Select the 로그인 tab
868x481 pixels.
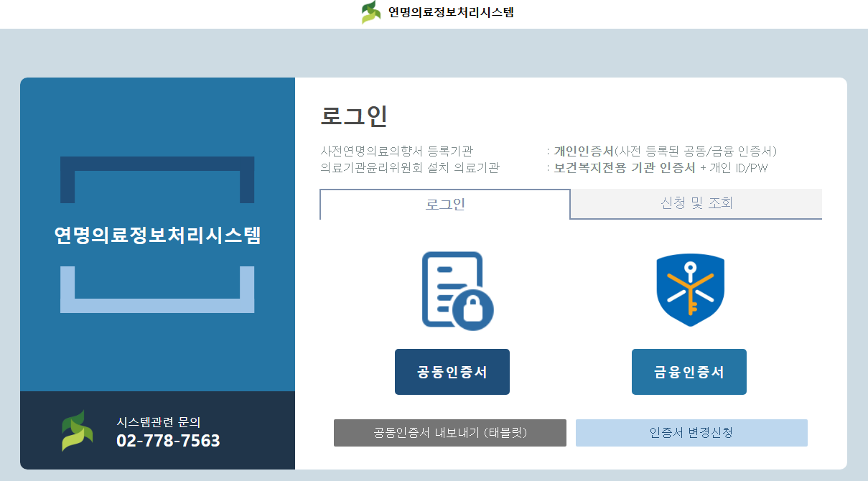click(x=445, y=204)
